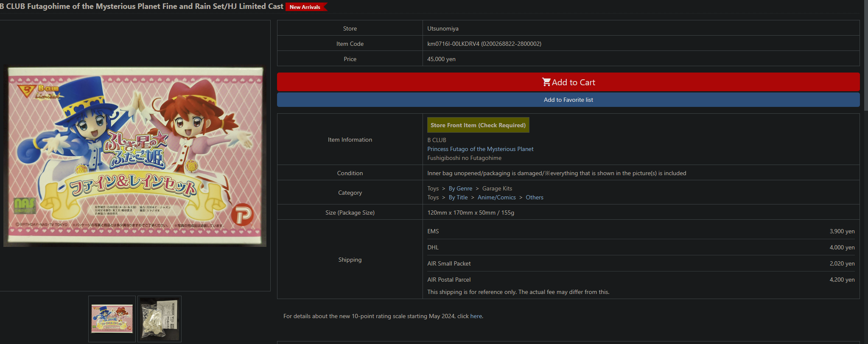Screen dimensions: 868x344
Task: Select the DHL shipping fee 4,000 yen
Action: click(842, 247)
